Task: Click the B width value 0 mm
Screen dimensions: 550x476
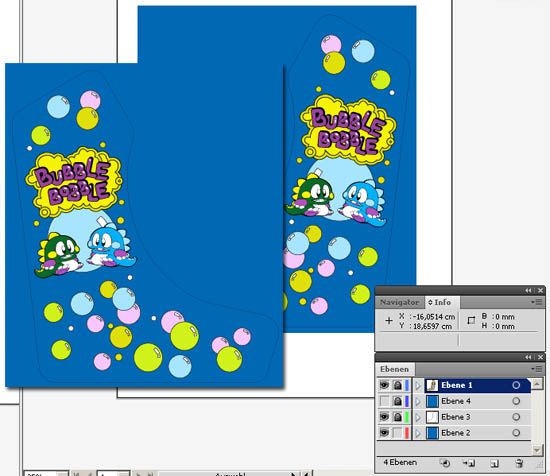Action: point(505,317)
